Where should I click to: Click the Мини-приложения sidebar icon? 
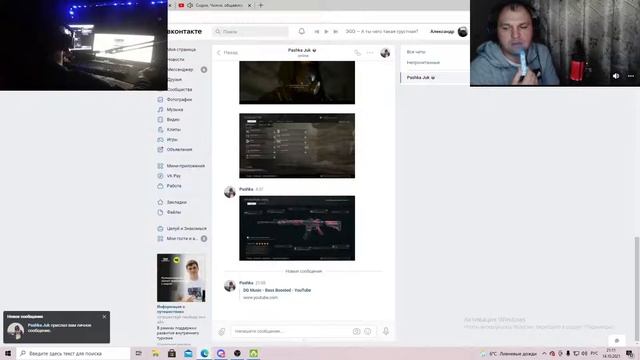point(160,166)
